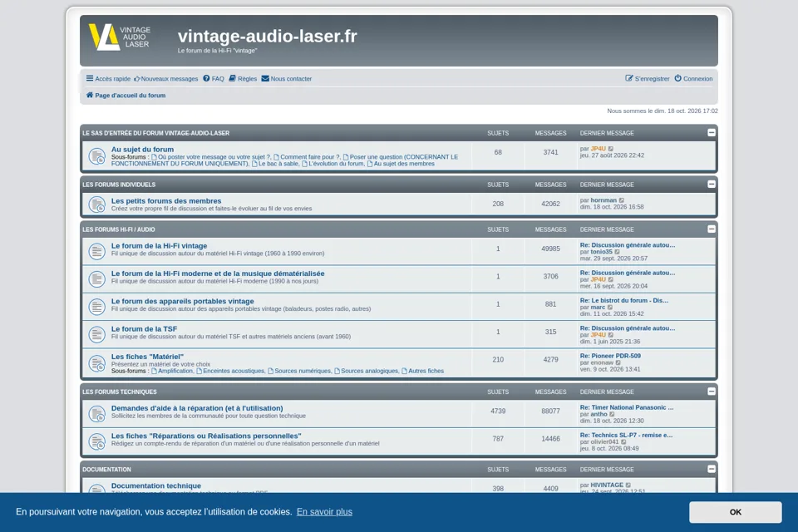Open the FAQ page

(x=214, y=79)
